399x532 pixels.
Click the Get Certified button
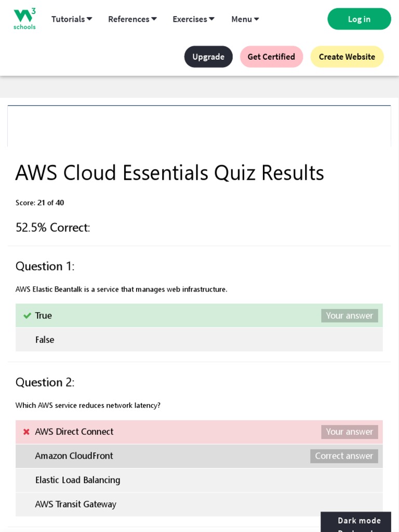click(x=271, y=57)
